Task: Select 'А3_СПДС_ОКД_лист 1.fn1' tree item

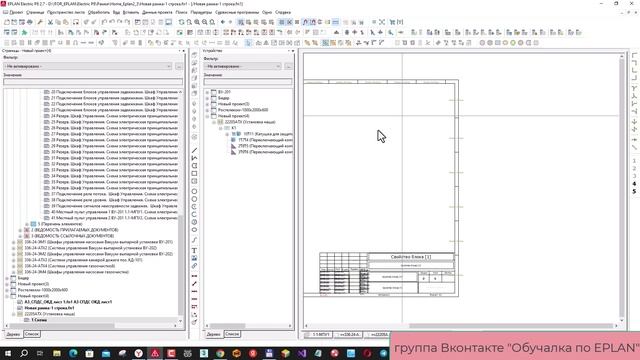Action: pyautogui.click(x=68, y=302)
